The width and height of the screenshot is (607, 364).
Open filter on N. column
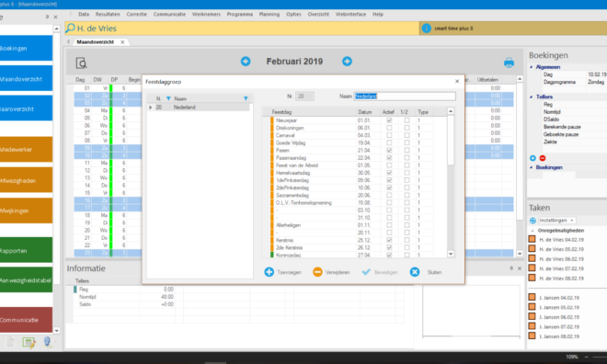point(168,98)
